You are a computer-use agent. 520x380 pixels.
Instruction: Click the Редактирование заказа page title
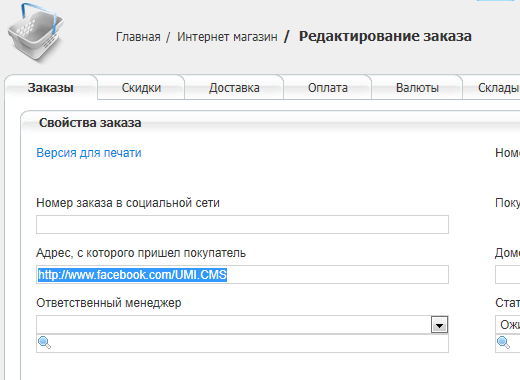[385, 36]
